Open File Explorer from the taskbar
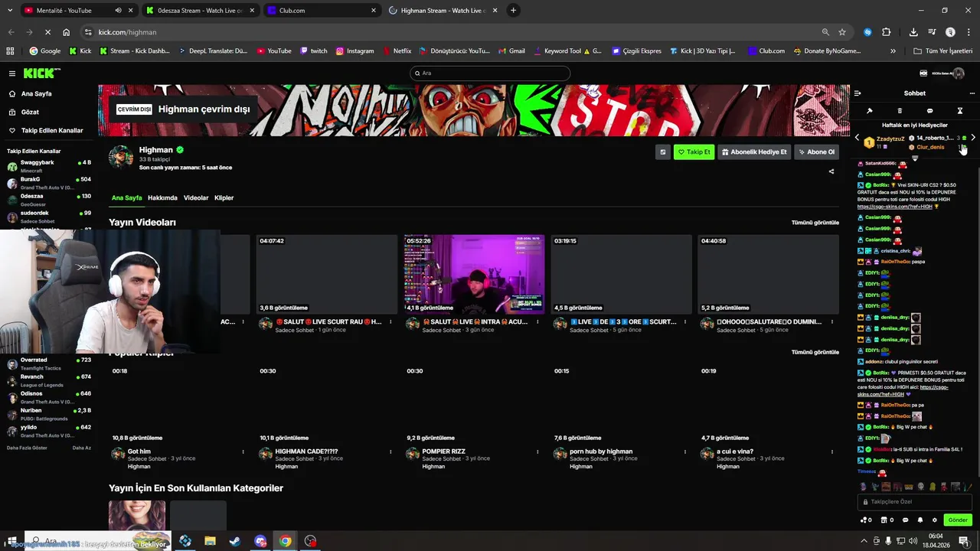This screenshot has height=551, width=980. [x=210, y=541]
